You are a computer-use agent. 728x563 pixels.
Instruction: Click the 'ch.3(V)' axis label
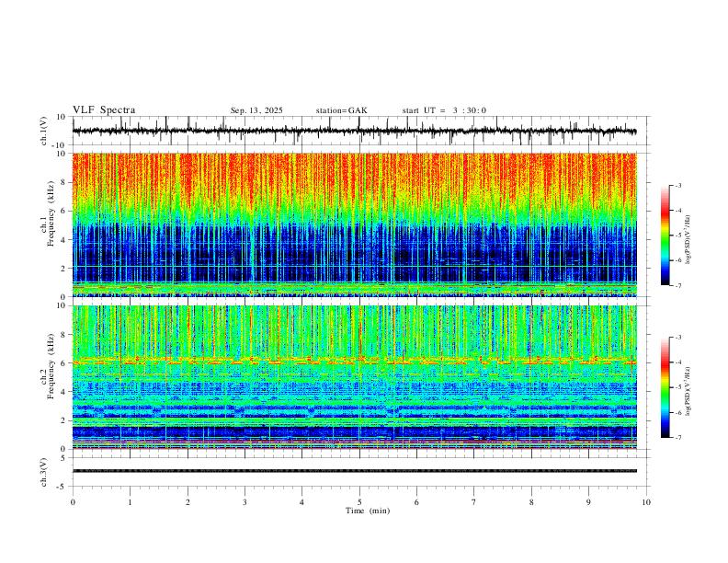pos(43,472)
